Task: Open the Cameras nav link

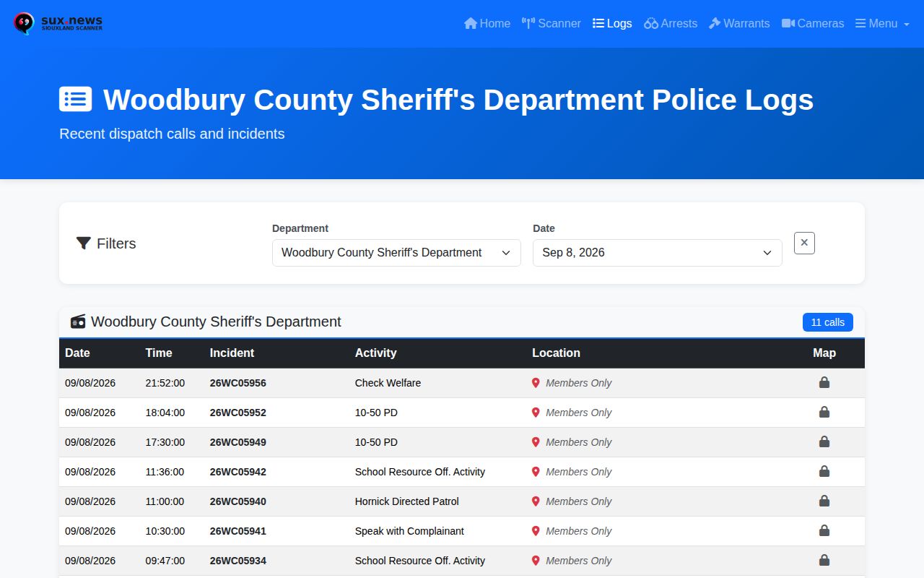Action: pyautogui.click(x=813, y=24)
